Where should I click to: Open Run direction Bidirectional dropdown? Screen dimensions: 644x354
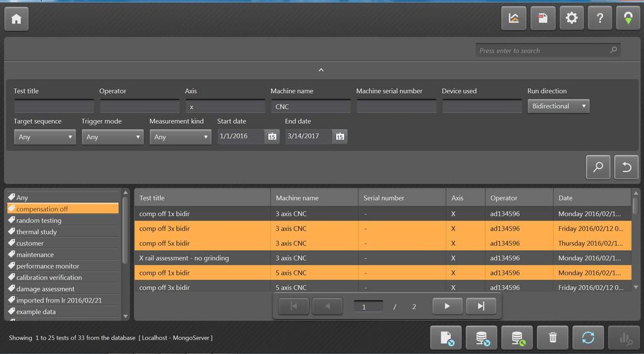coord(558,106)
